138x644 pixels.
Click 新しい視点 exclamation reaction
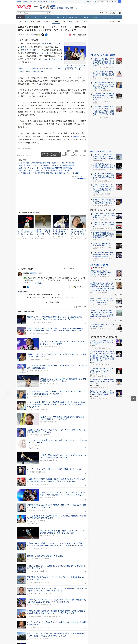click(x=83, y=153)
